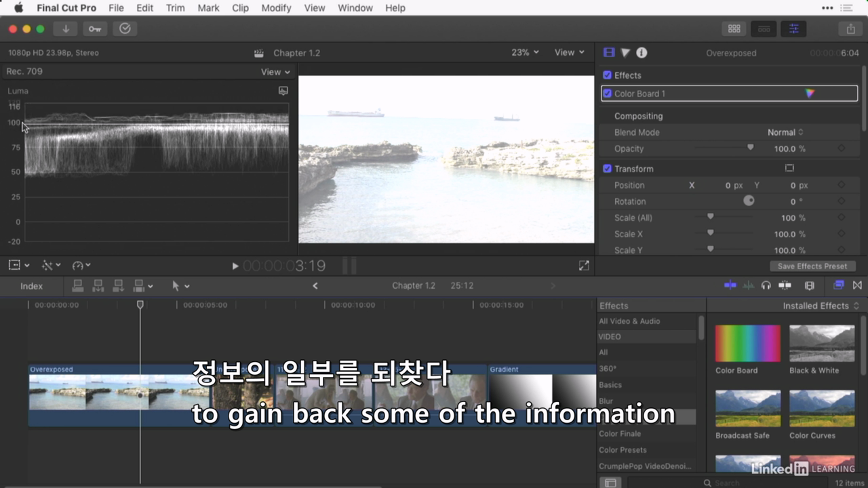
Task: Open the Window menu
Action: pyautogui.click(x=355, y=8)
